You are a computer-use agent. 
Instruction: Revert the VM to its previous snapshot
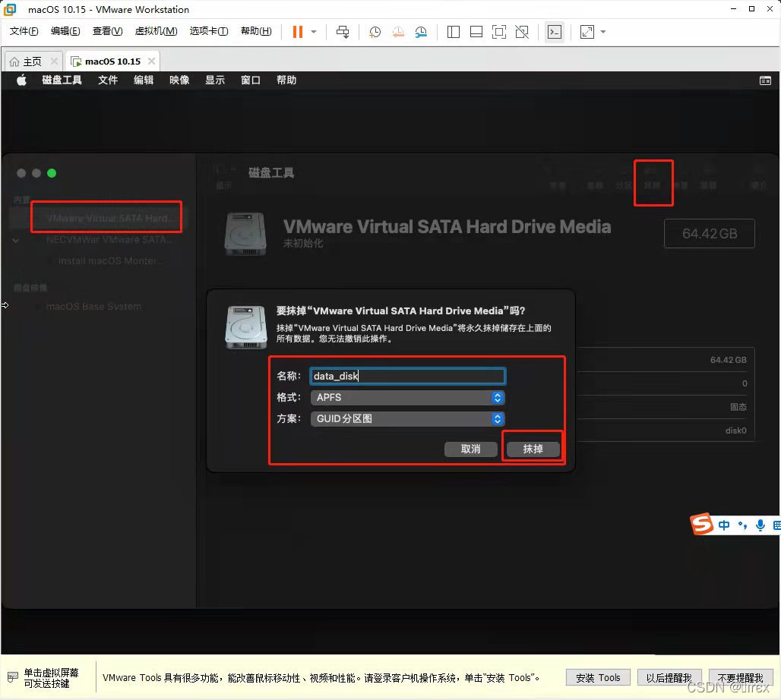(398, 32)
